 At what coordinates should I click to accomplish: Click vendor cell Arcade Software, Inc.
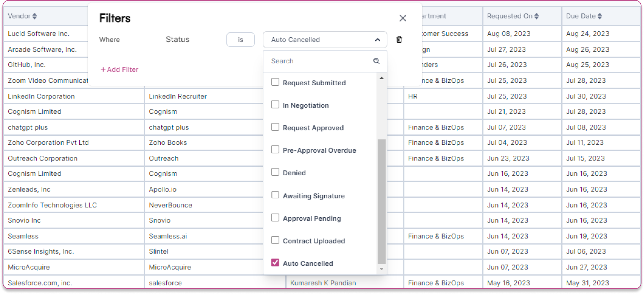tap(42, 50)
